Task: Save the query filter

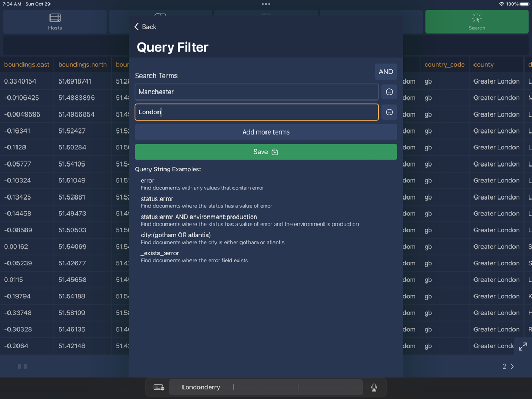Action: point(265,152)
